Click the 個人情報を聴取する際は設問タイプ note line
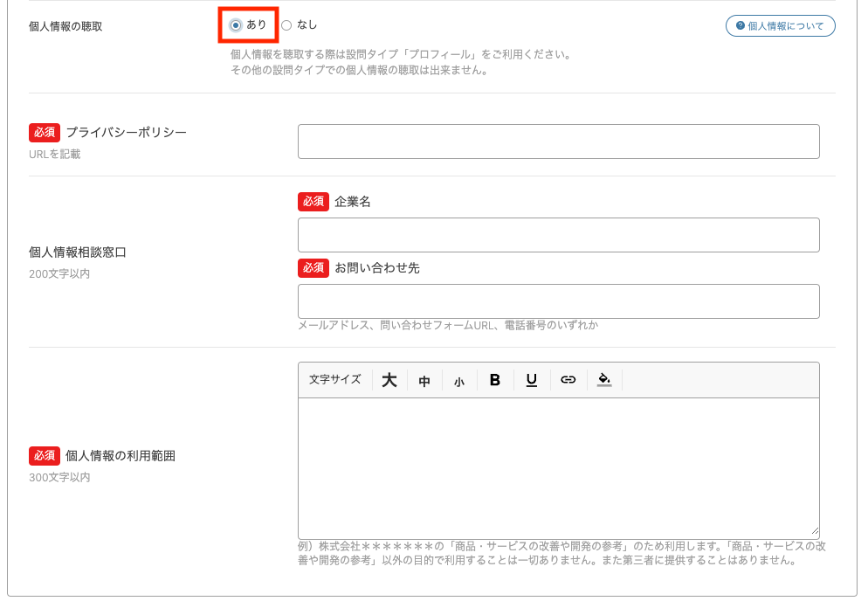Image resolution: width=868 pixels, height=608 pixels. (x=402, y=54)
